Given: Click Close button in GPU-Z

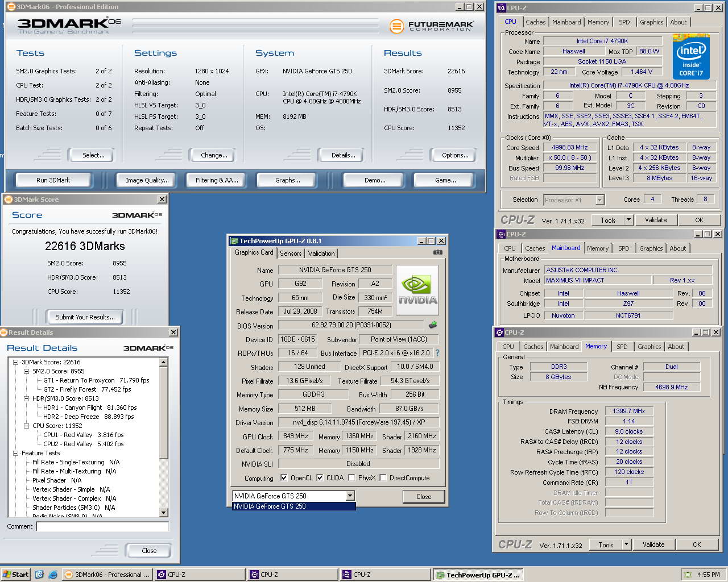Looking at the screenshot, I should pyautogui.click(x=424, y=497).
